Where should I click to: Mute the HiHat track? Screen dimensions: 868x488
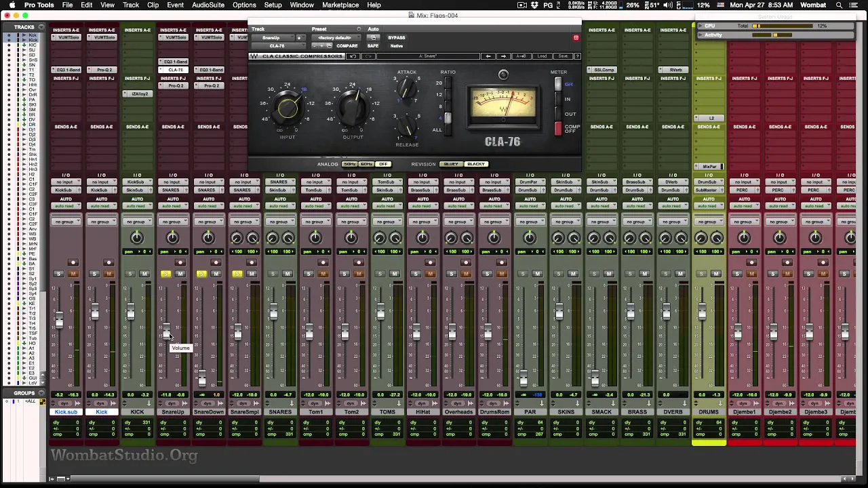click(x=429, y=274)
